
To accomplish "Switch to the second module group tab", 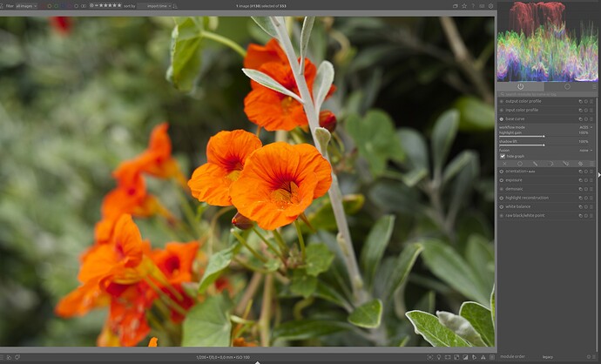I will pyautogui.click(x=567, y=86).
